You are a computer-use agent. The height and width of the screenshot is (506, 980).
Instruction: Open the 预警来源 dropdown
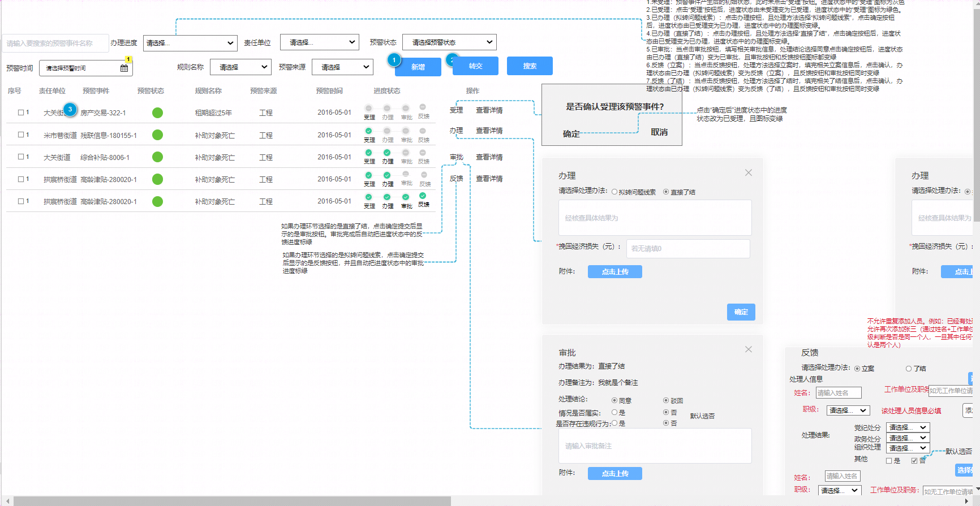click(342, 67)
